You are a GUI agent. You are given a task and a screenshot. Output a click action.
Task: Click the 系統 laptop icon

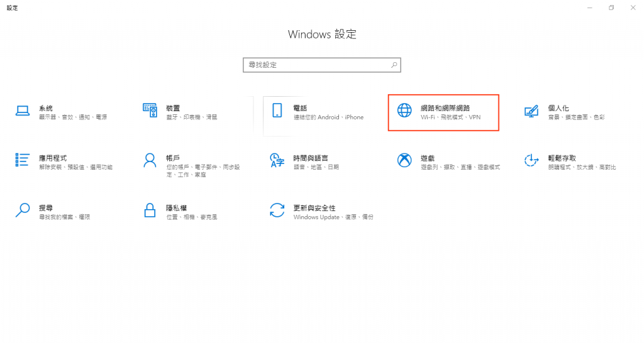(23, 111)
